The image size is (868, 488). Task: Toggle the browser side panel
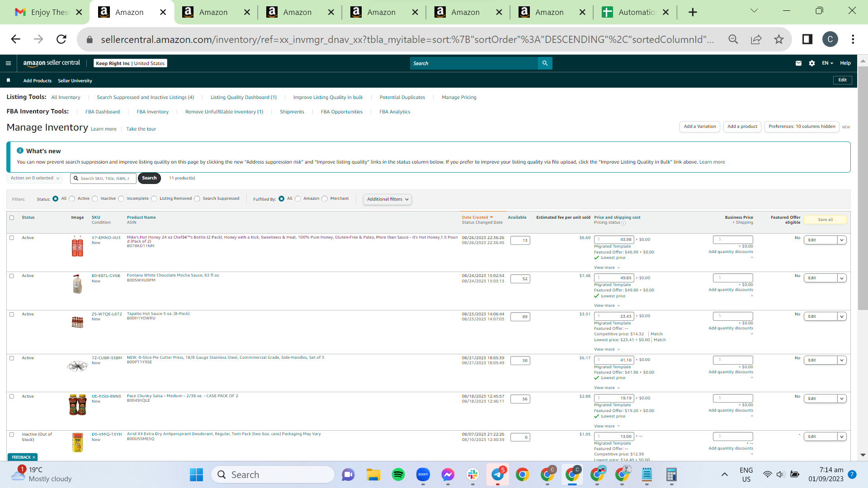pos(807,39)
